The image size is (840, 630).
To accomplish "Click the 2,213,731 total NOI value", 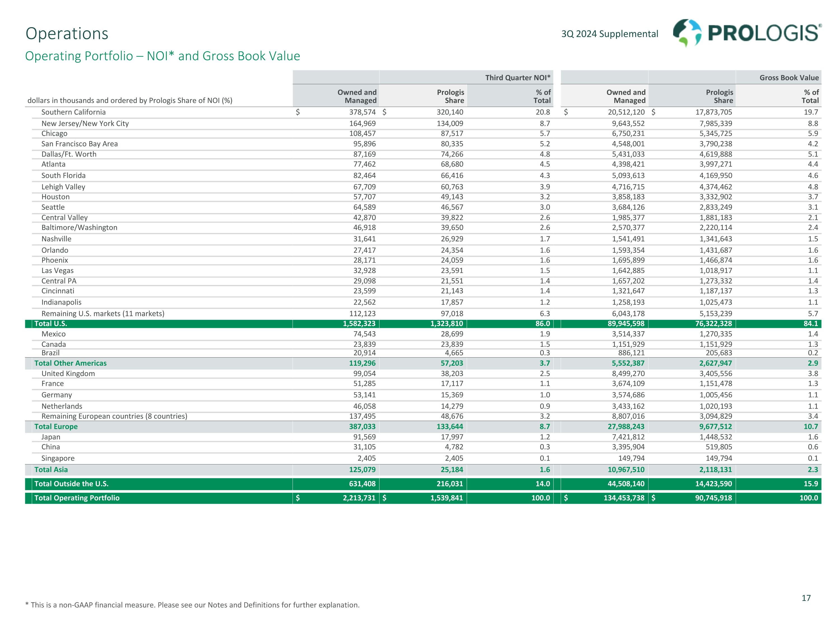I will (x=359, y=498).
